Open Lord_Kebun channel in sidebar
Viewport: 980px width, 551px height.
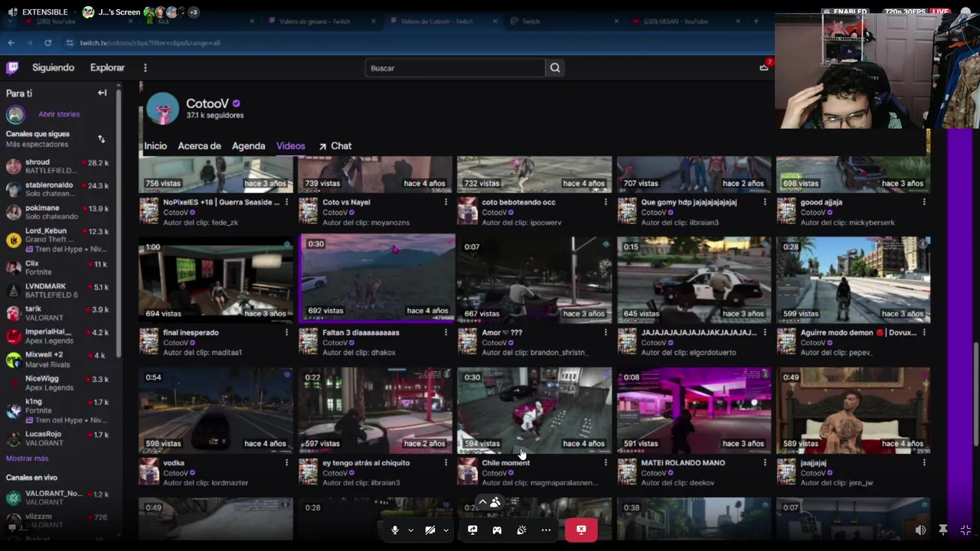click(x=57, y=239)
